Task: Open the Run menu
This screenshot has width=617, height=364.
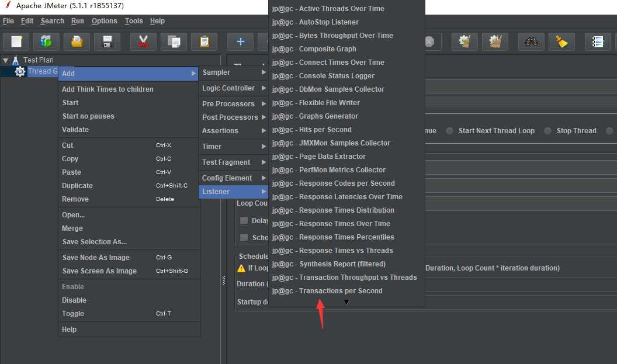Action: pyautogui.click(x=78, y=21)
